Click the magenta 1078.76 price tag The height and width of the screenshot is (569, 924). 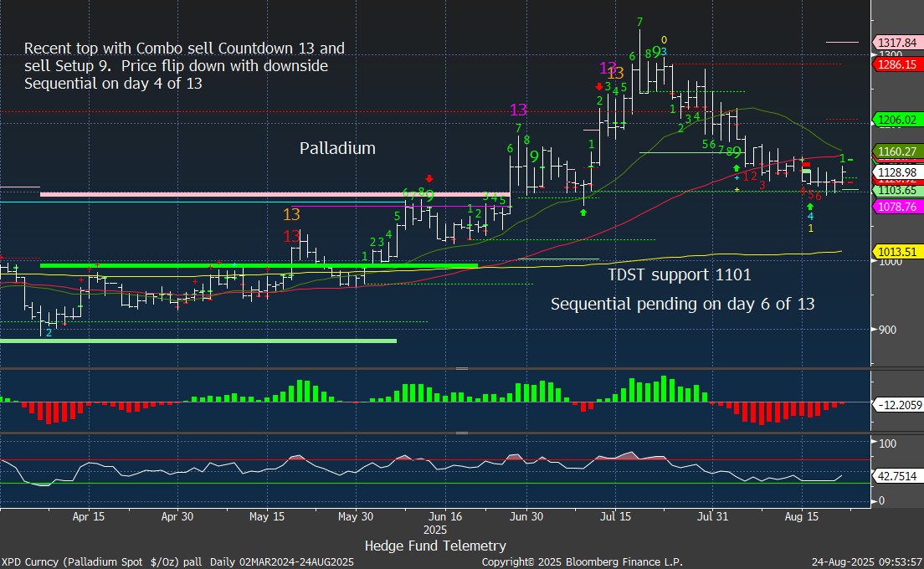896,206
